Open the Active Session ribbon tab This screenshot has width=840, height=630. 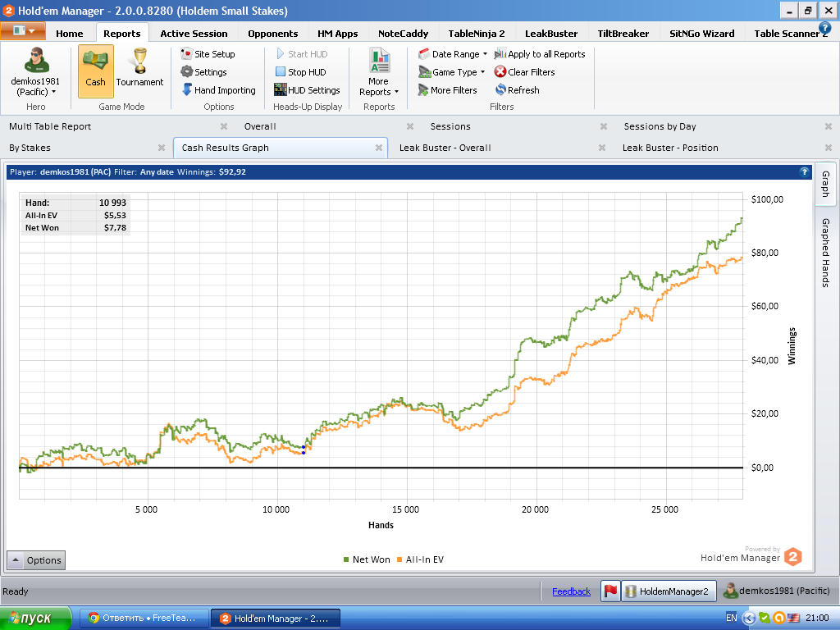194,33
